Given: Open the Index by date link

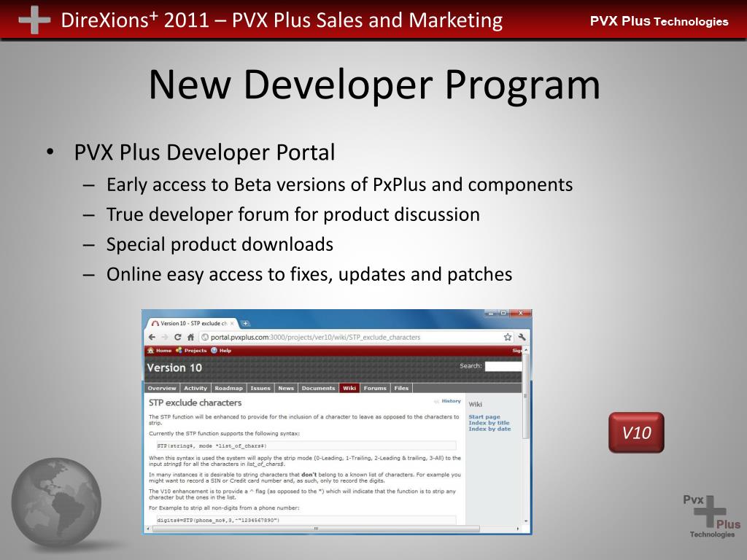Looking at the screenshot, I should click(489, 429).
